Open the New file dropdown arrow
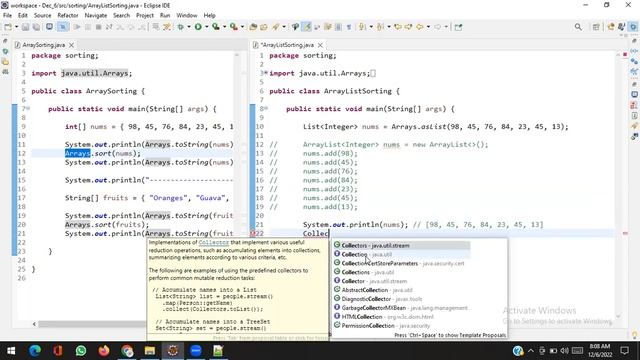Viewport: 640px width, 360px height. [16, 27]
